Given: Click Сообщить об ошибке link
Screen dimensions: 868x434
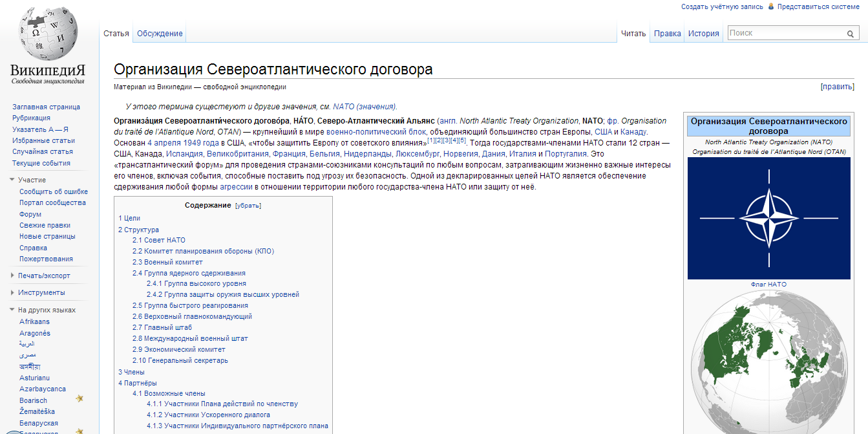Looking at the screenshot, I should [x=54, y=191].
